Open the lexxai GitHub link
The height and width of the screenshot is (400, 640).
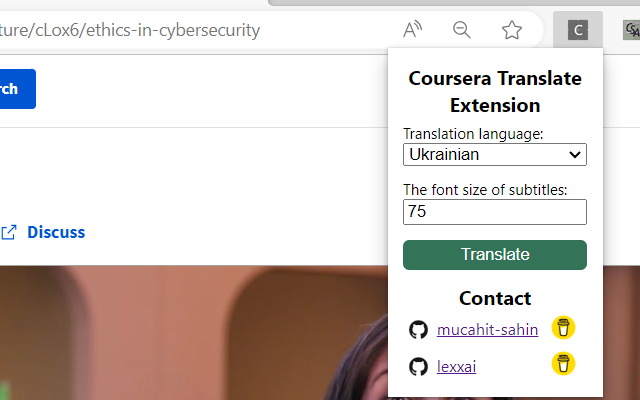[x=456, y=367]
